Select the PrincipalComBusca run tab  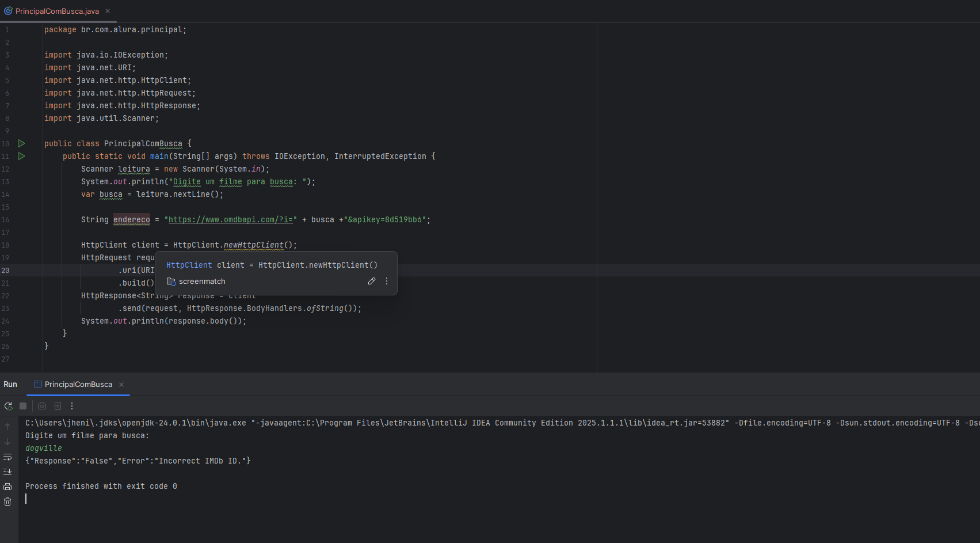78,384
